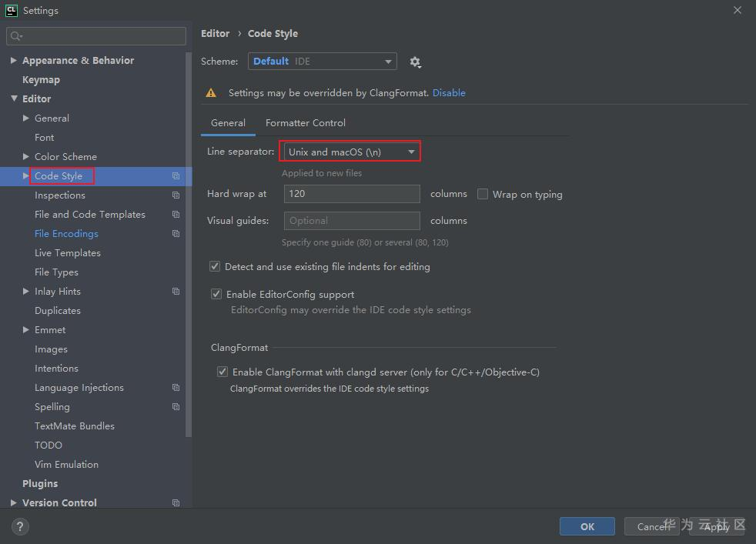Select the General tab
Image resolution: width=756 pixels, height=544 pixels.
228,123
